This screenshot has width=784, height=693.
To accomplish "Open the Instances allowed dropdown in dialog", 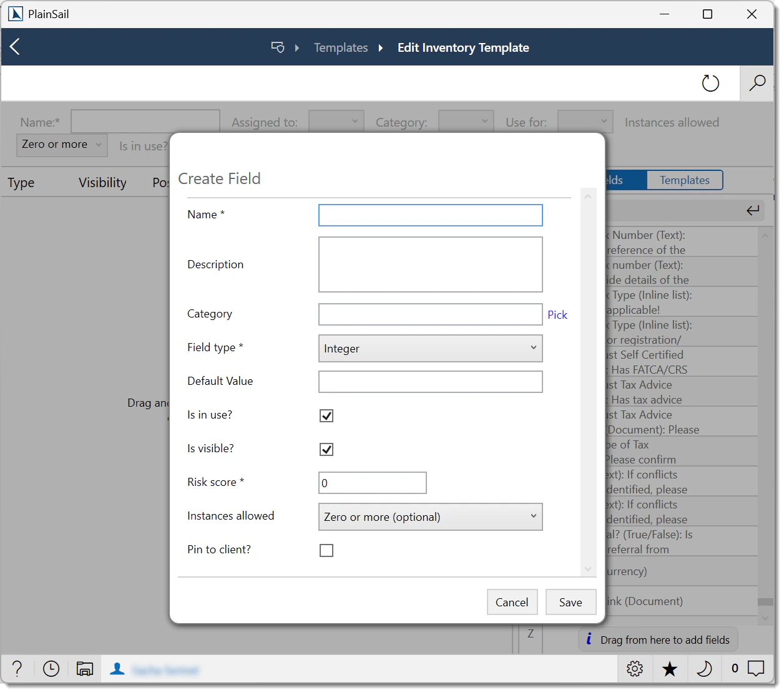I will coord(431,517).
